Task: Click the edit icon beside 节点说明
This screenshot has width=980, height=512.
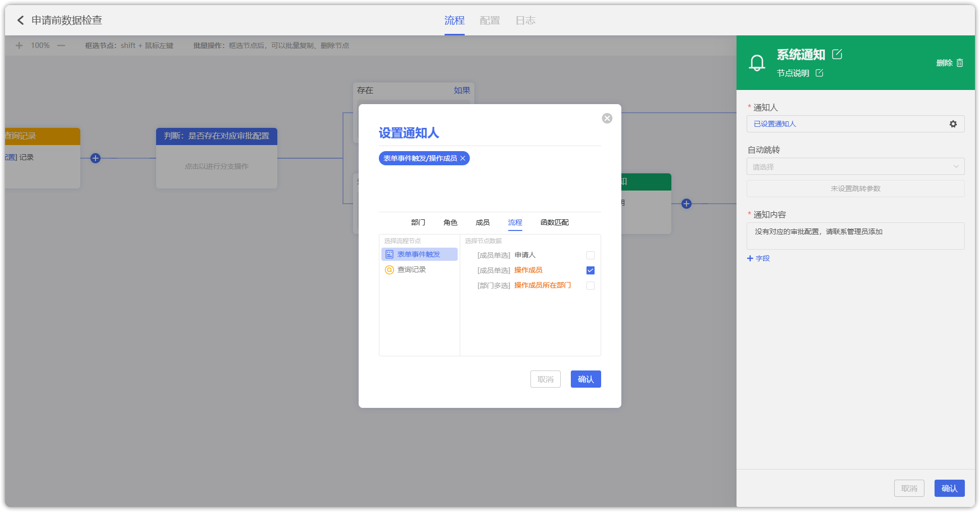Action: tap(819, 73)
